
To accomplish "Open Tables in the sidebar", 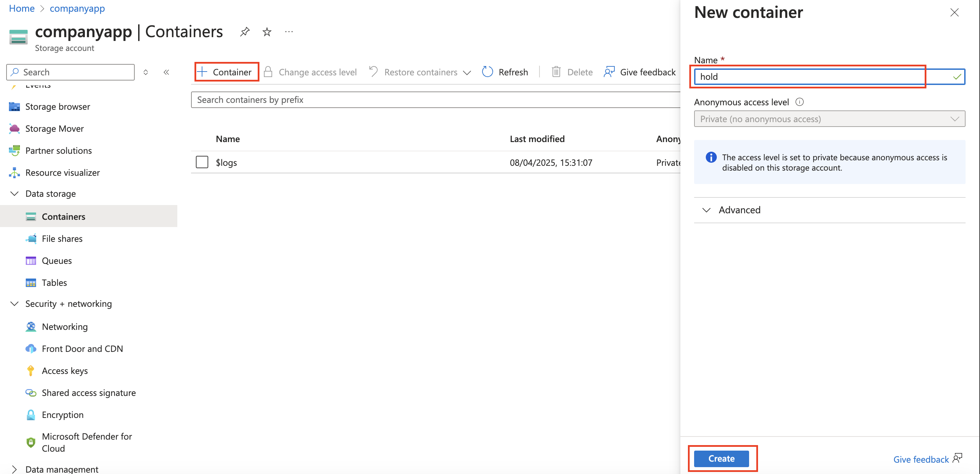I will coord(54,283).
